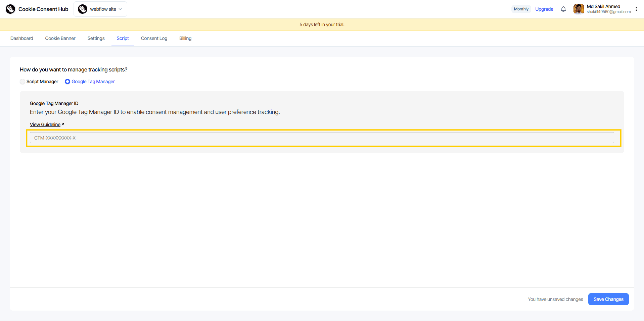The height and width of the screenshot is (321, 644).
Task: Click the Upgrade link
Action: coord(544,9)
